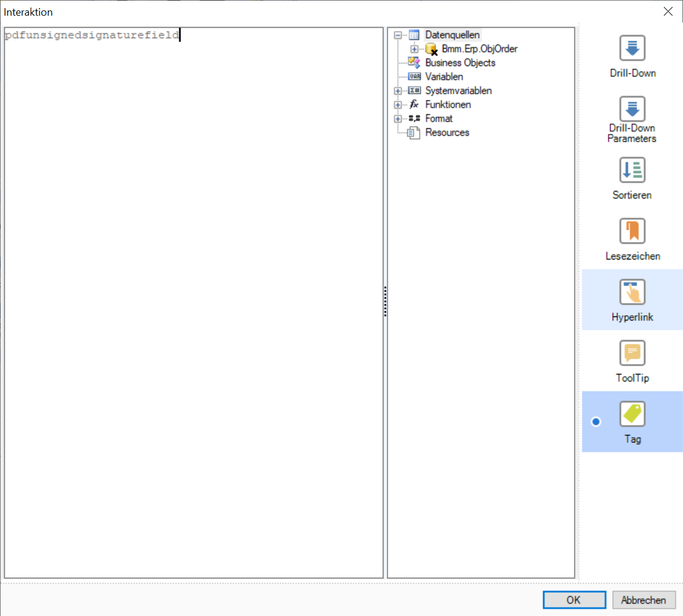The height and width of the screenshot is (616, 683).
Task: Choose the Lesezeichen bookmark icon
Action: point(632,231)
